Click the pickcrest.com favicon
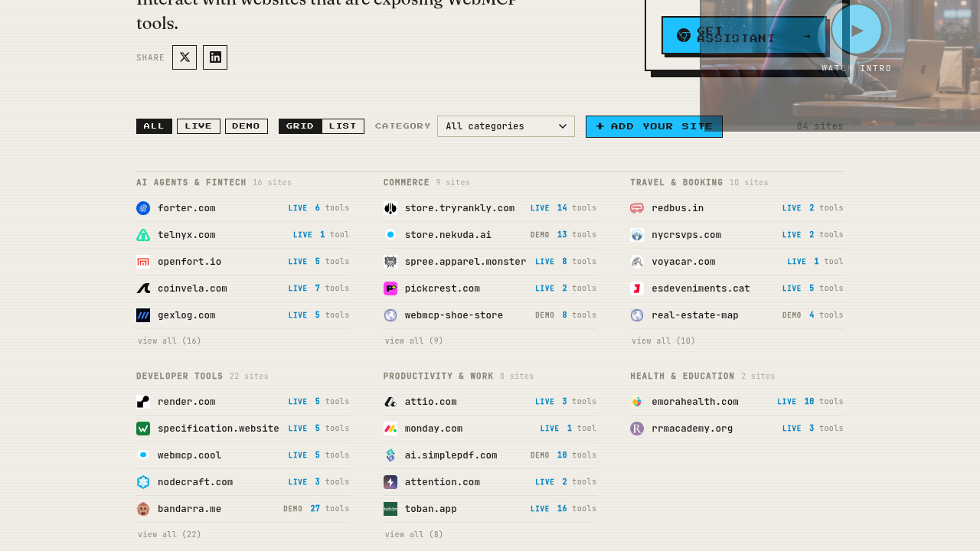Viewport: 980px width, 551px height. click(x=390, y=289)
